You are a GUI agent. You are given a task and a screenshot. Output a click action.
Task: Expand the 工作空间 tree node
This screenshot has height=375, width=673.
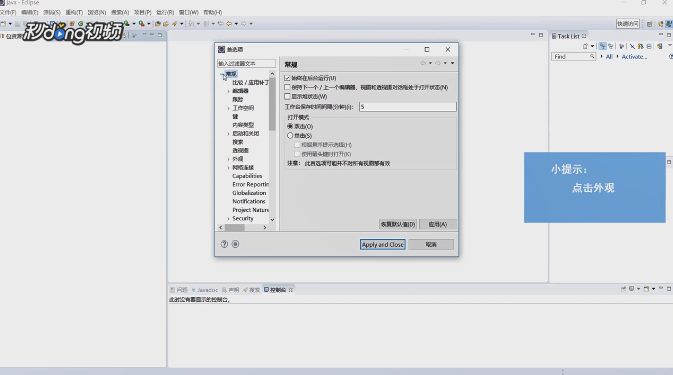[x=228, y=108]
